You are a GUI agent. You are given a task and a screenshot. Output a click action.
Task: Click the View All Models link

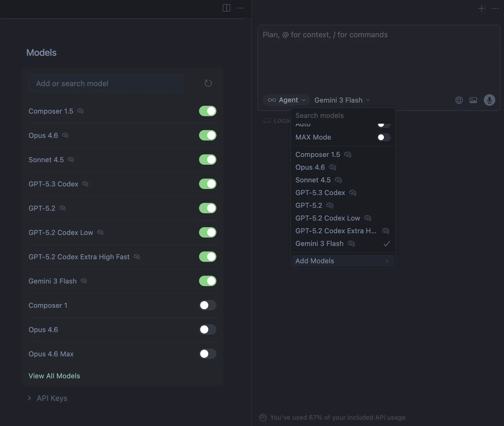tap(54, 376)
